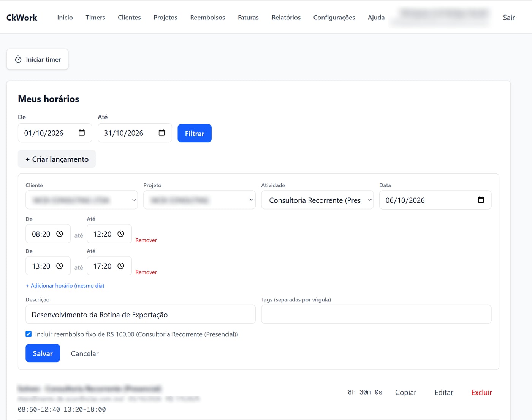The height and width of the screenshot is (420, 532).
Task: Open Configurações from the top menu
Action: [x=334, y=17]
